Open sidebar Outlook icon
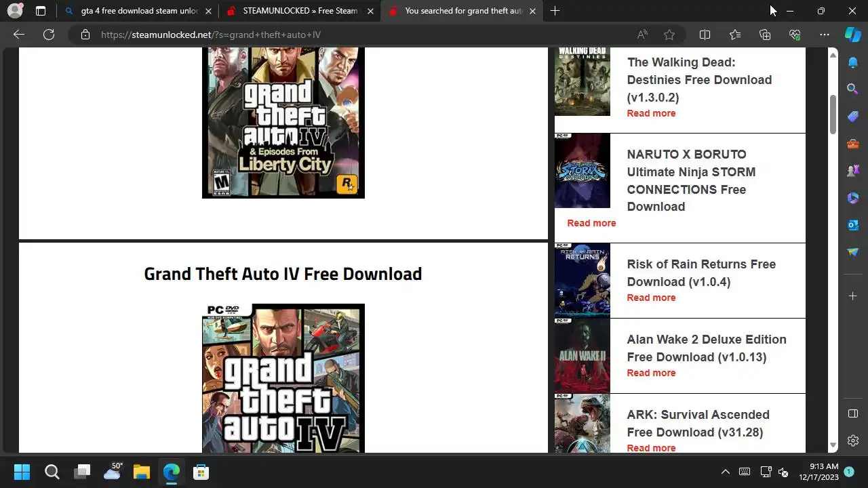Image resolution: width=868 pixels, height=488 pixels. click(x=853, y=224)
